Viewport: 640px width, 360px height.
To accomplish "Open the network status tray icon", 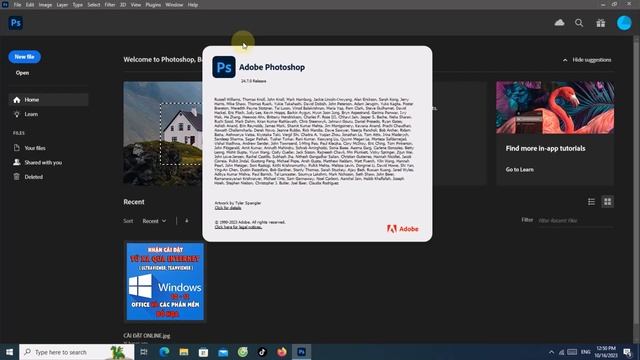I will click(562, 352).
